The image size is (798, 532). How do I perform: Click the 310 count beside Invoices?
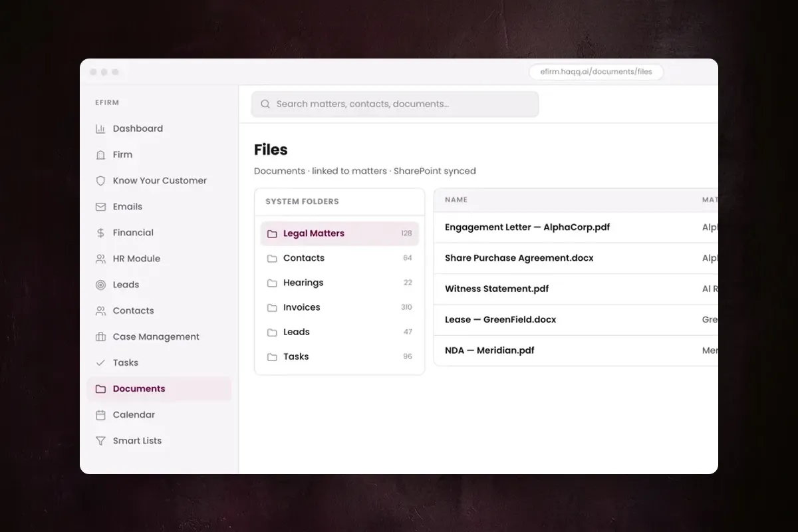pos(406,307)
